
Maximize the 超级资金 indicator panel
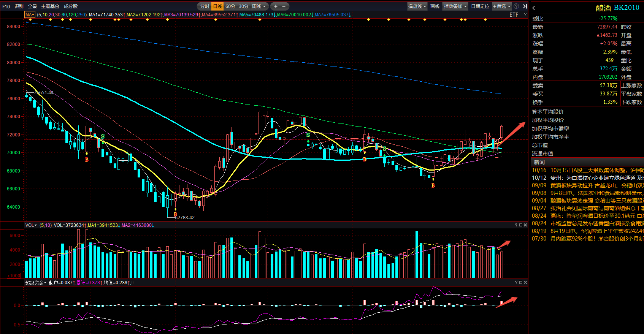point(521,282)
